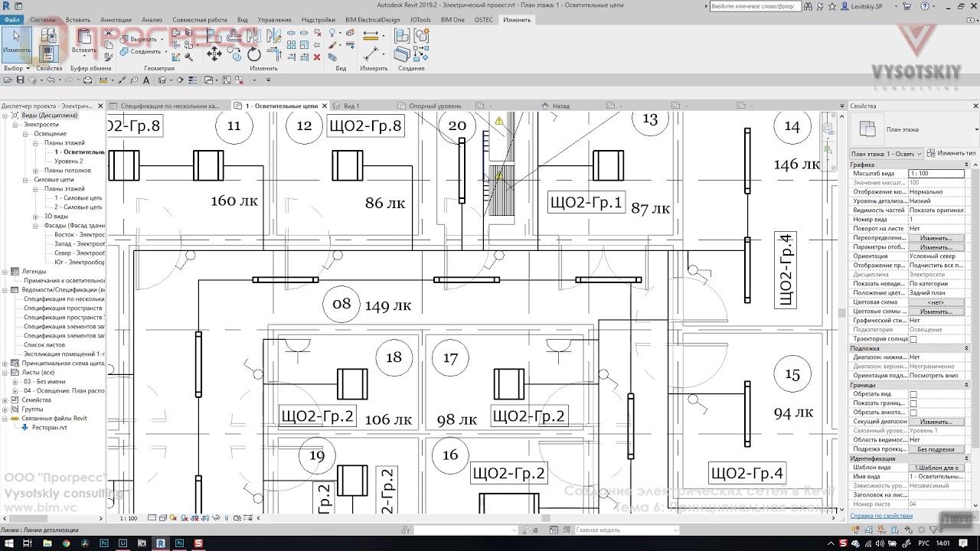Collapse the Виды (Дисциплина) tree node

click(5, 116)
